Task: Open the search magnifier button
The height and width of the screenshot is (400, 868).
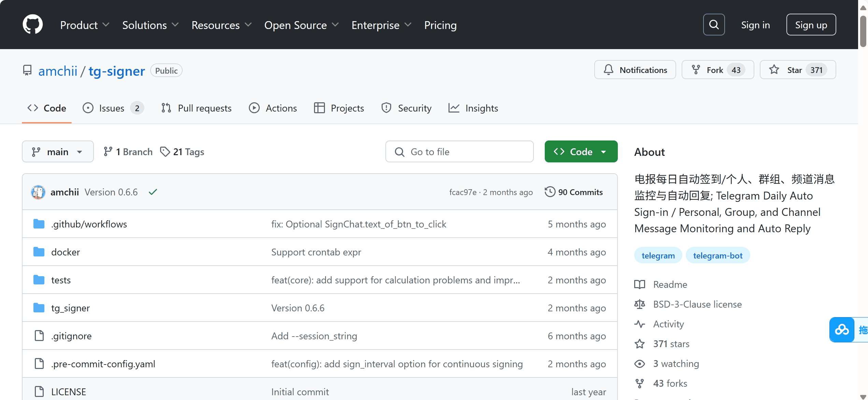Action: pos(714,25)
